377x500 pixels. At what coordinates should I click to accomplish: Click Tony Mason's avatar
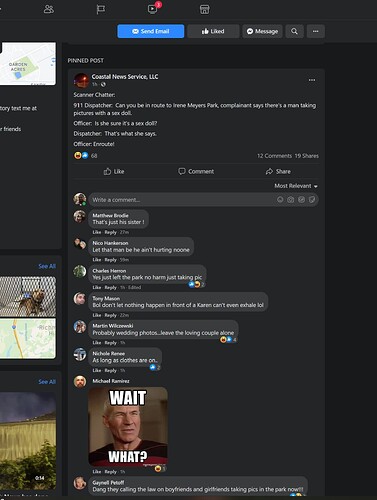80,299
